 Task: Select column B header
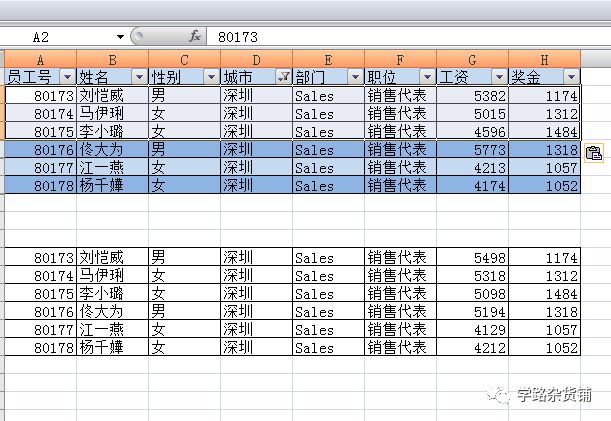[x=113, y=60]
